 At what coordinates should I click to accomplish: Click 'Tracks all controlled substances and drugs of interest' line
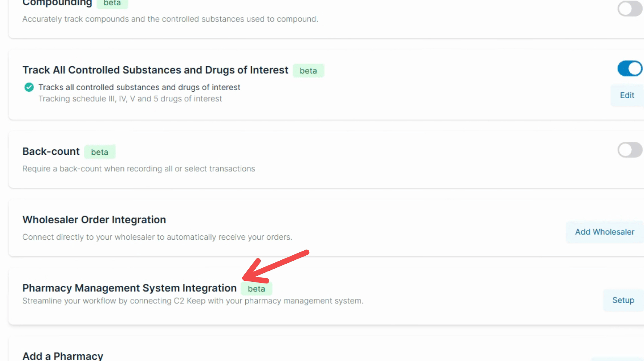[139, 87]
